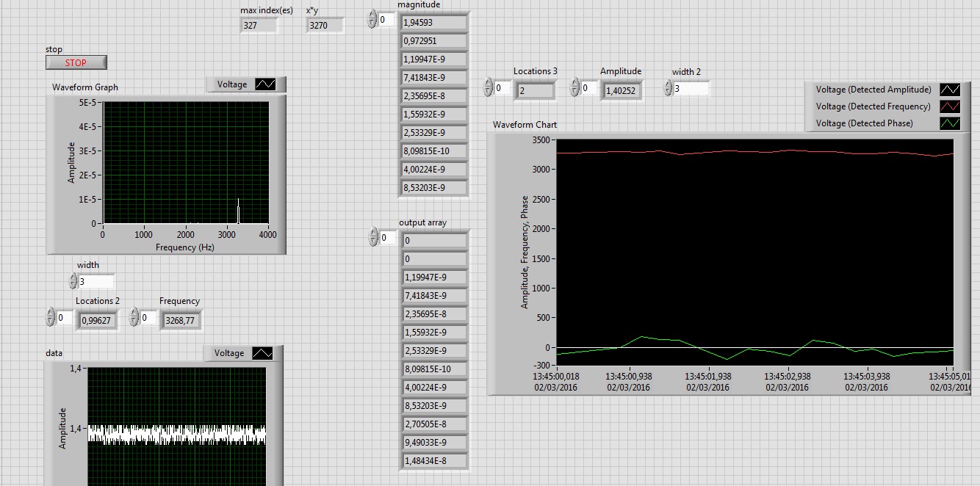Click Locations 3 array index stepper
This screenshot has width=980, height=486.
[488, 88]
